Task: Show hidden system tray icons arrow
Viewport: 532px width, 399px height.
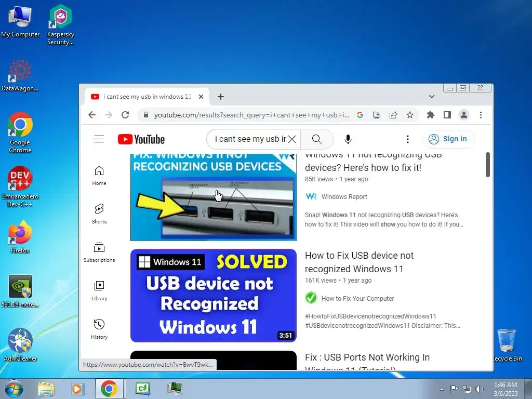Action: [x=442, y=389]
